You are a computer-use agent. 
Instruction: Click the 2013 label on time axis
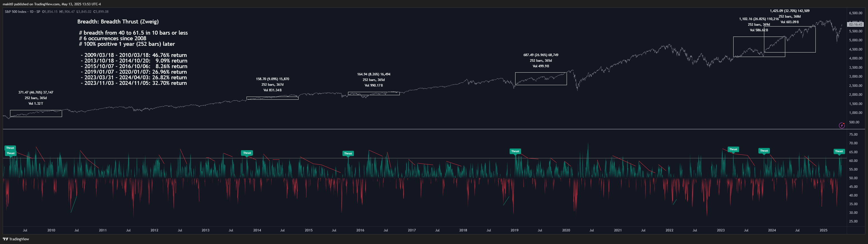coord(205,231)
